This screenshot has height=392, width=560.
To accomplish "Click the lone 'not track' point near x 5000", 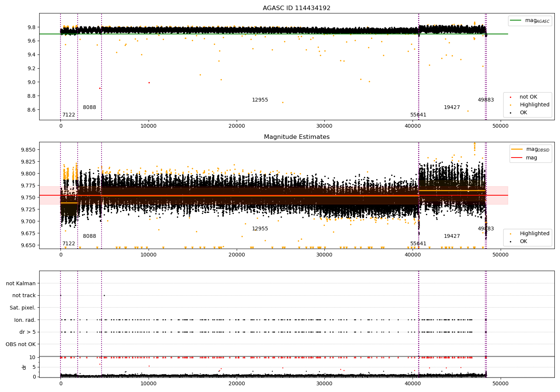I will [x=104, y=295].
